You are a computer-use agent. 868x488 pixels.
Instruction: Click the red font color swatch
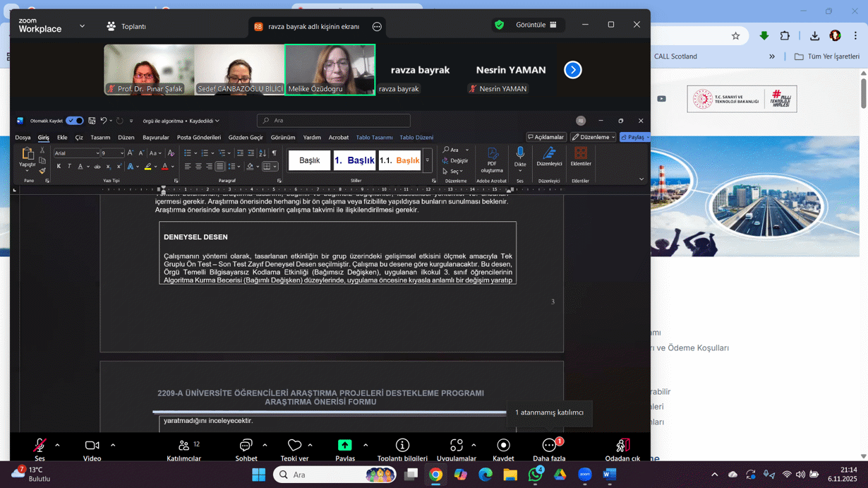[x=165, y=167]
